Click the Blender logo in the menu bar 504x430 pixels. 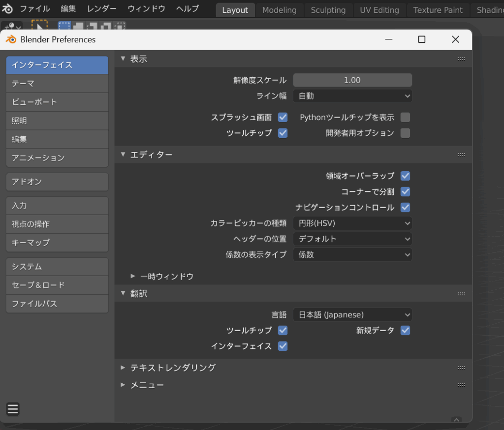tap(7, 9)
